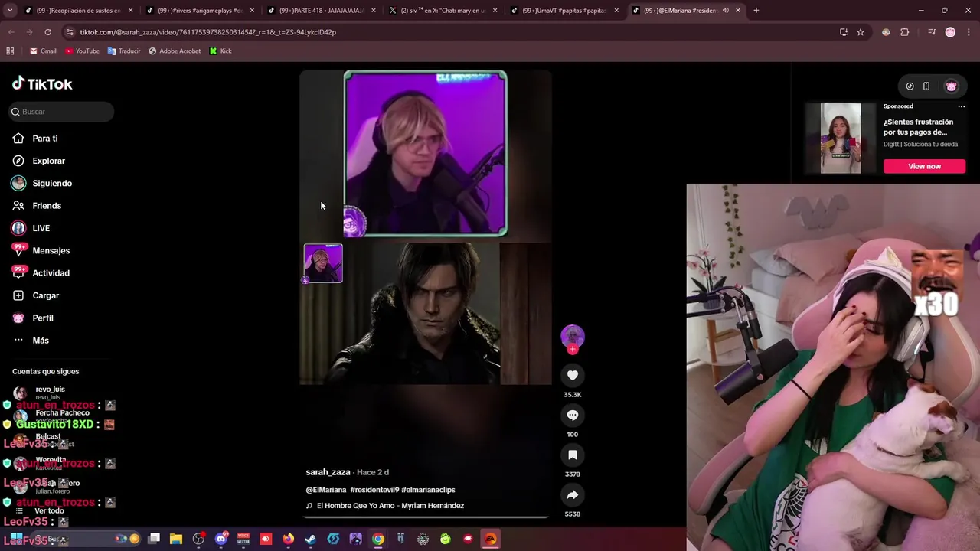Click the site information icon
Screen dimensions: 980x551
[x=70, y=32]
